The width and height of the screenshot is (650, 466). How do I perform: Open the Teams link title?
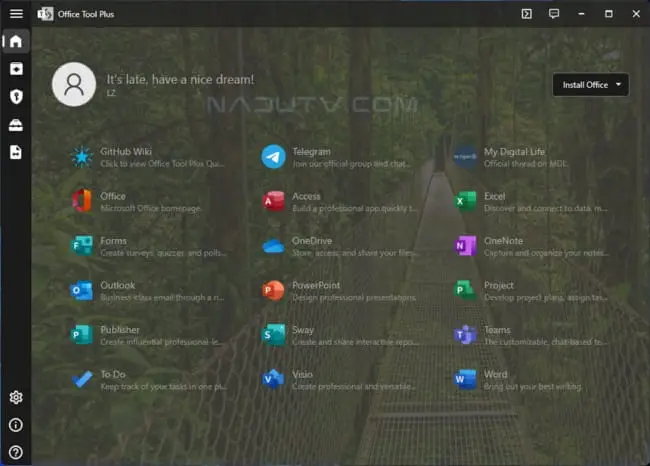coord(497,330)
